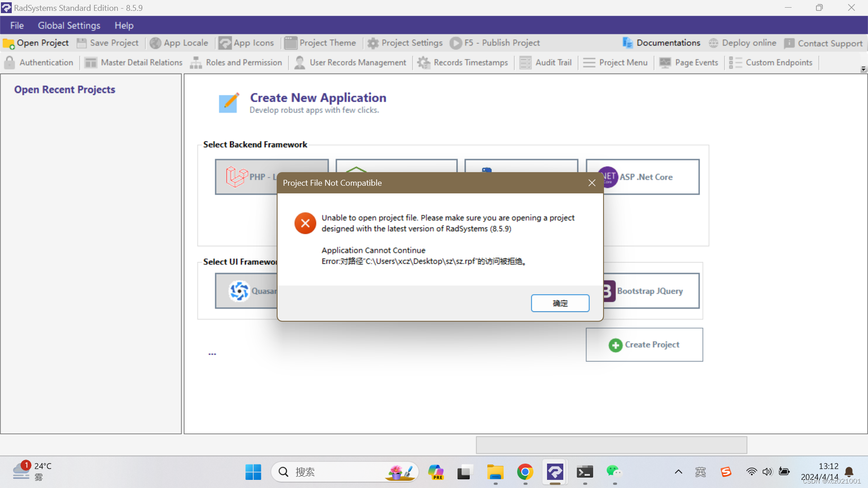The width and height of the screenshot is (868, 488).
Task: Open the App Locale tool
Action: click(x=179, y=43)
